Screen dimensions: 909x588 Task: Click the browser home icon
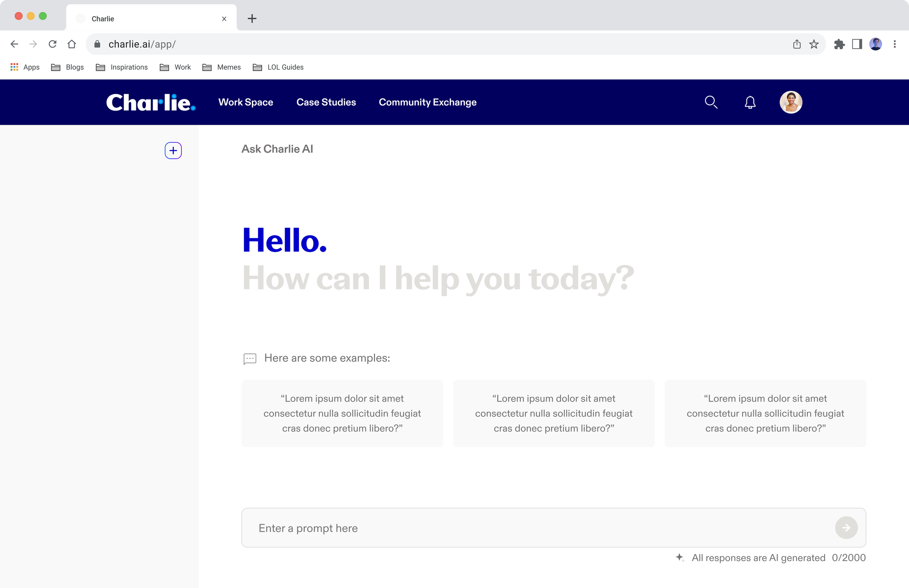point(72,44)
